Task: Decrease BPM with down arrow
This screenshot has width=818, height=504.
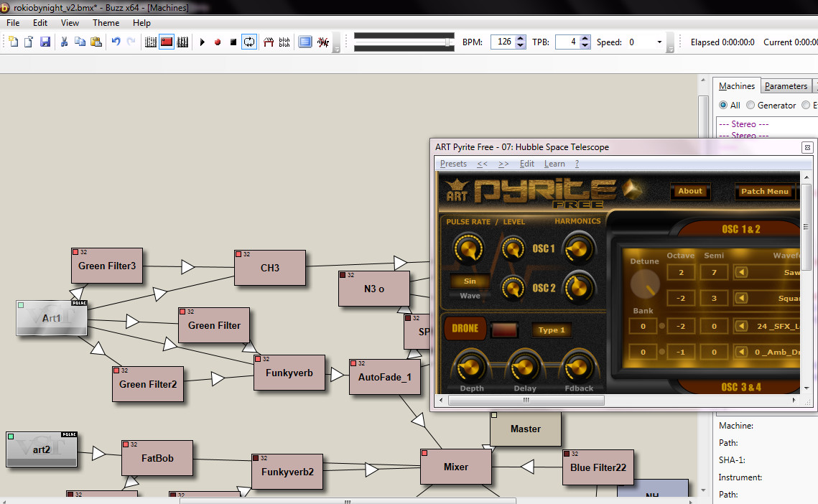Action: 520,45
